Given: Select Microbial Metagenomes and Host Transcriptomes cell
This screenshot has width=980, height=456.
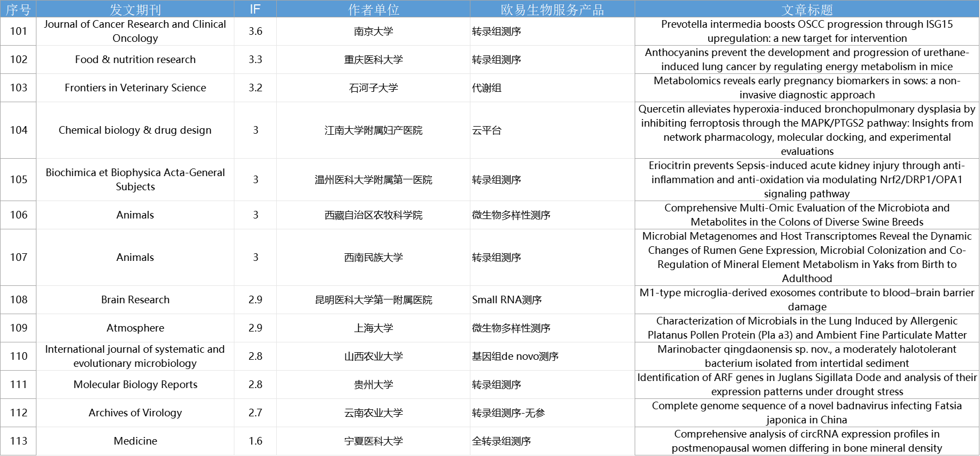Looking at the screenshot, I should [807, 258].
